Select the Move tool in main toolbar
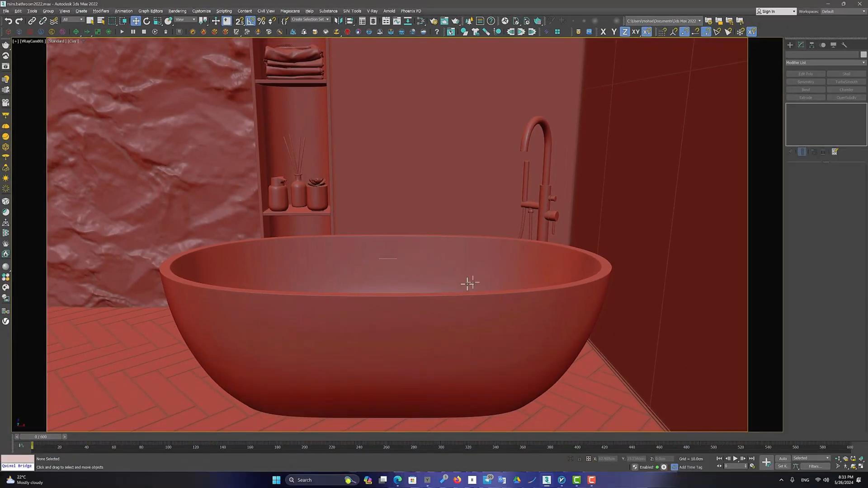This screenshot has width=868, height=488. pyautogui.click(x=135, y=21)
